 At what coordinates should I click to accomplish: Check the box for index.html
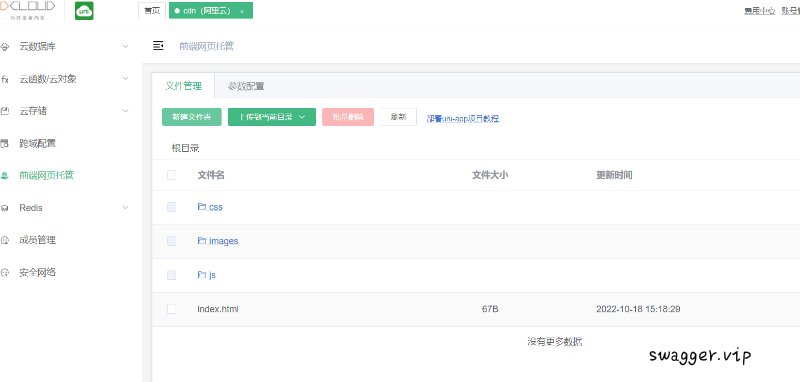pos(171,309)
